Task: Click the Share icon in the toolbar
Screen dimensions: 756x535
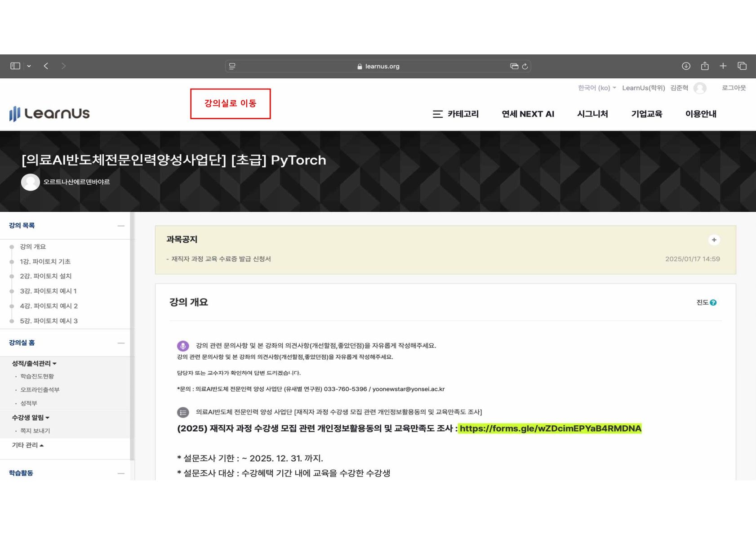Action: pos(705,66)
